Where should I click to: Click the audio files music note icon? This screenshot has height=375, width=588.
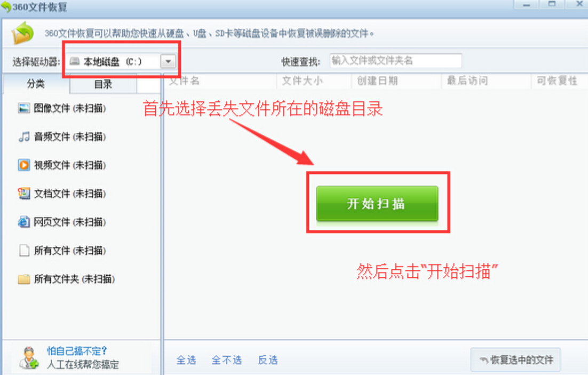tap(23, 137)
